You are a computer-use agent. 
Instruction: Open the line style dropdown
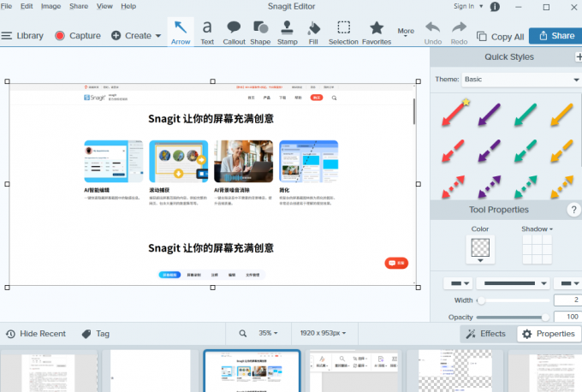coord(513,283)
